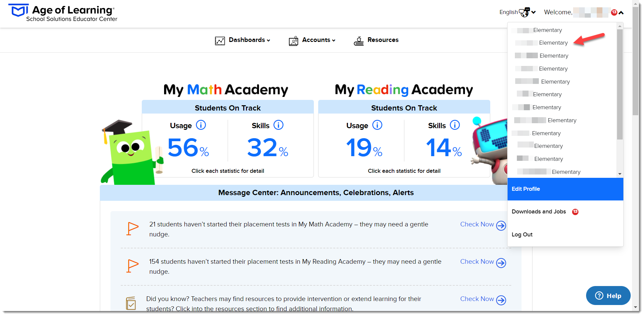Click Check Now for Reading placement alert
644x316 pixels.
tap(477, 262)
